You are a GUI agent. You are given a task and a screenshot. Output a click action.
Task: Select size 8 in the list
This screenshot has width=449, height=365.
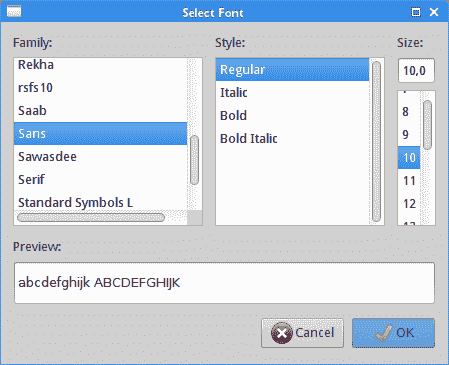pyautogui.click(x=409, y=112)
